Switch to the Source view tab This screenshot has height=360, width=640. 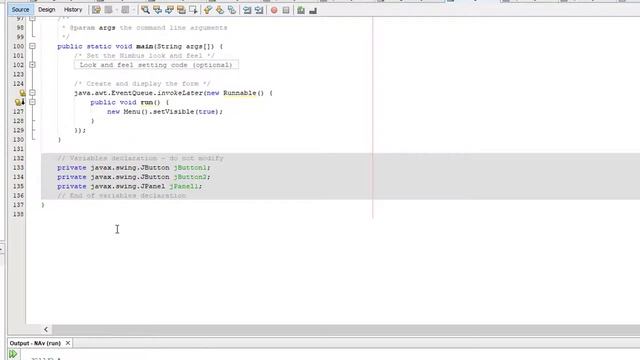click(20, 9)
